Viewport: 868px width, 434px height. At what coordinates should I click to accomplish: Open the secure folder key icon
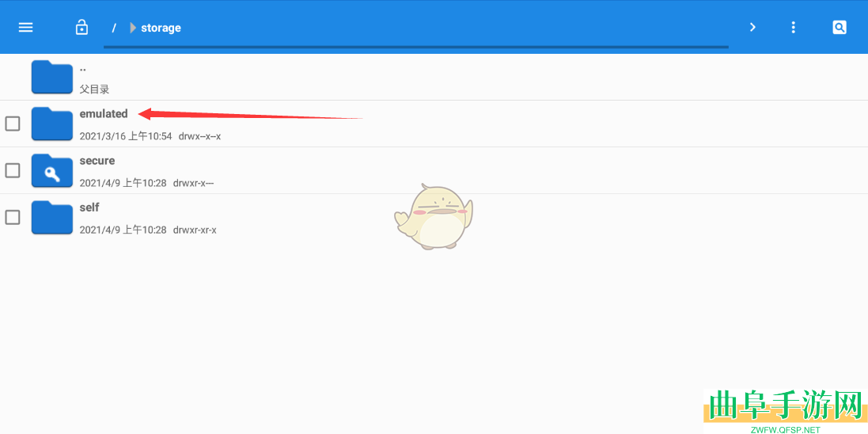[52, 170]
